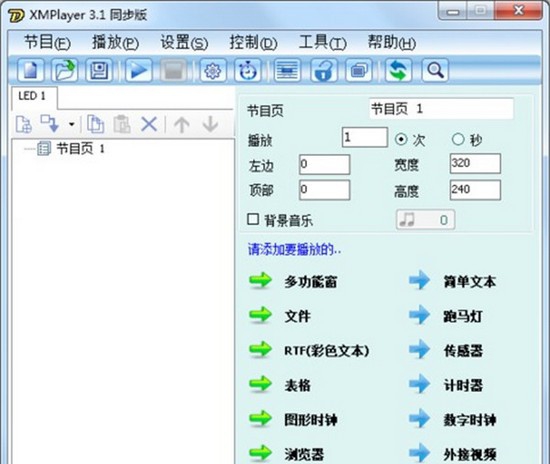Select the 次 radio button
Image resolution: width=550 pixels, height=464 pixels.
[x=401, y=140]
